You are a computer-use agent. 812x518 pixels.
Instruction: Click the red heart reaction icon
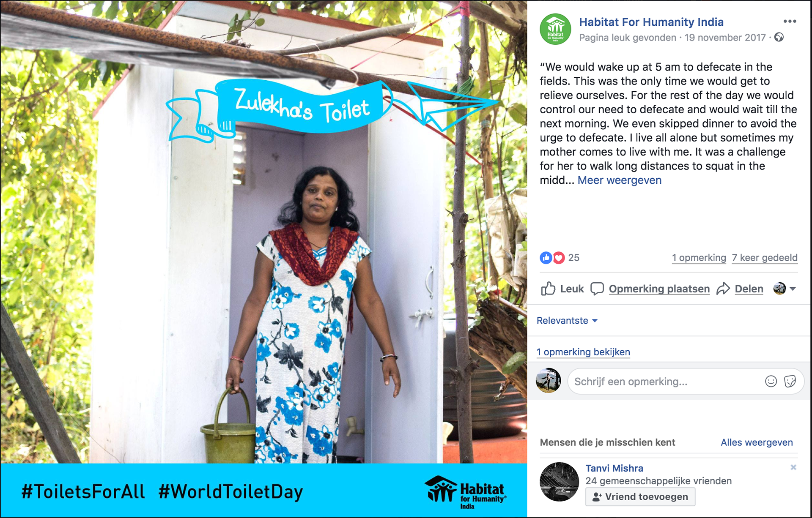click(x=559, y=258)
